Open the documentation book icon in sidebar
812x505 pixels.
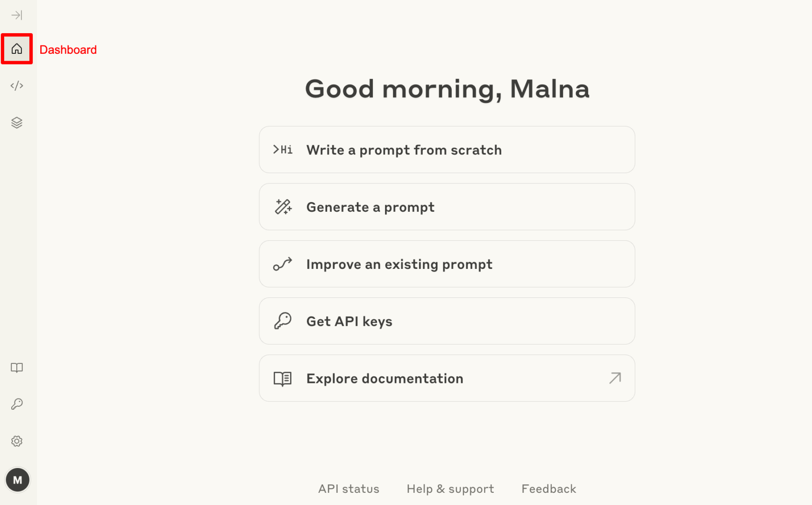pos(17,368)
